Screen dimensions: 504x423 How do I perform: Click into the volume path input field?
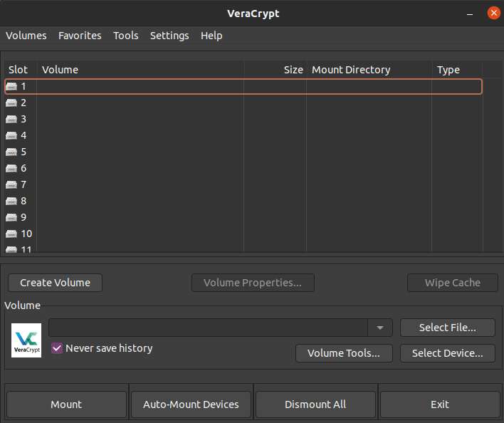(x=208, y=328)
